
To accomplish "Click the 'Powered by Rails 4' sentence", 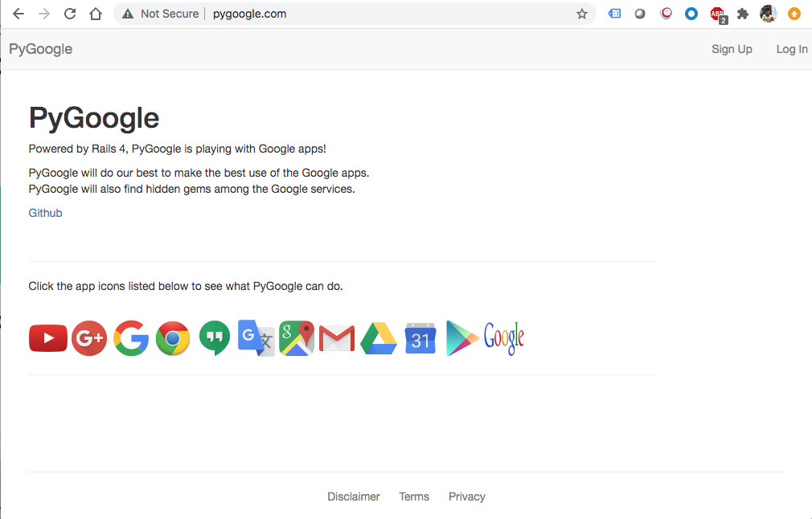I will (177, 149).
